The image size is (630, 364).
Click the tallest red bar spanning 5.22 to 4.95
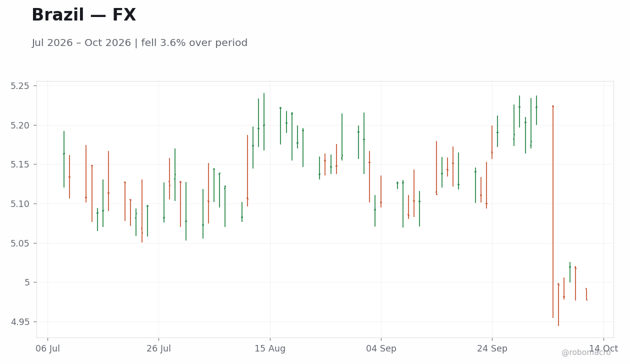point(553,212)
